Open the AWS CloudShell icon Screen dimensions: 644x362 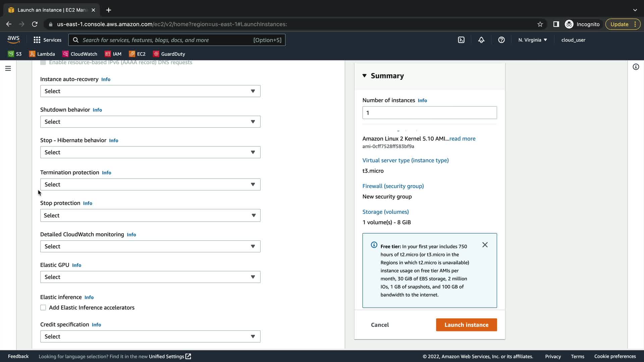tap(461, 40)
